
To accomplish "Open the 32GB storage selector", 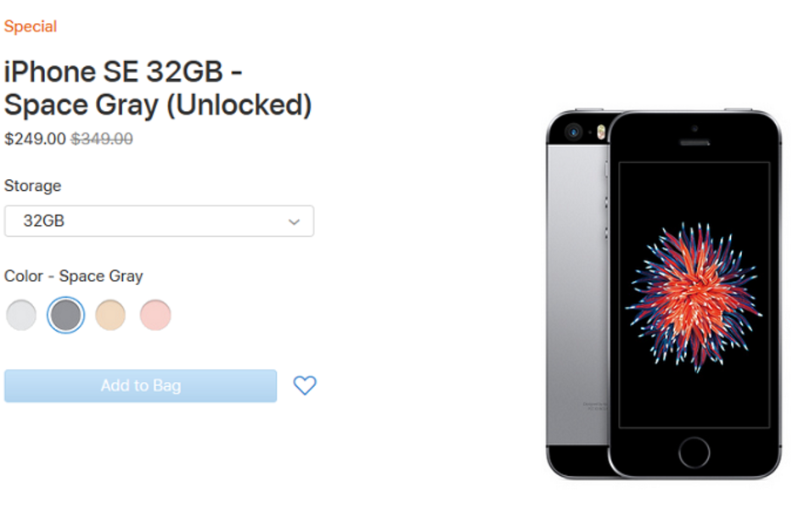I will [x=158, y=221].
